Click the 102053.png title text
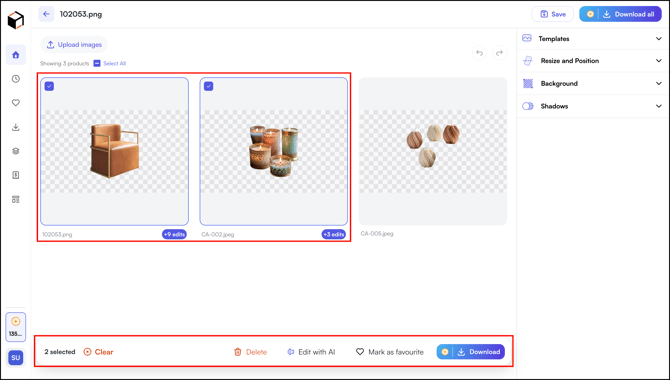This screenshot has height=380, width=670. pos(81,14)
